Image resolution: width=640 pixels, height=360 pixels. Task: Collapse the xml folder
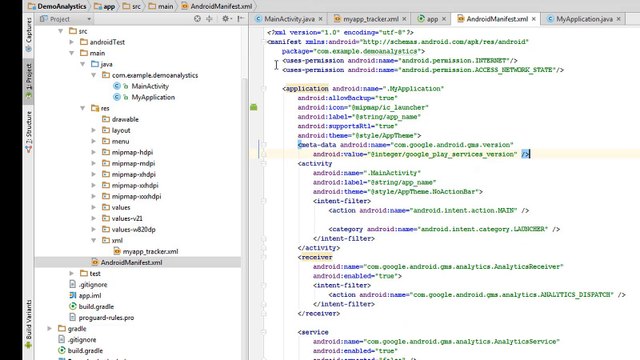[93, 240]
